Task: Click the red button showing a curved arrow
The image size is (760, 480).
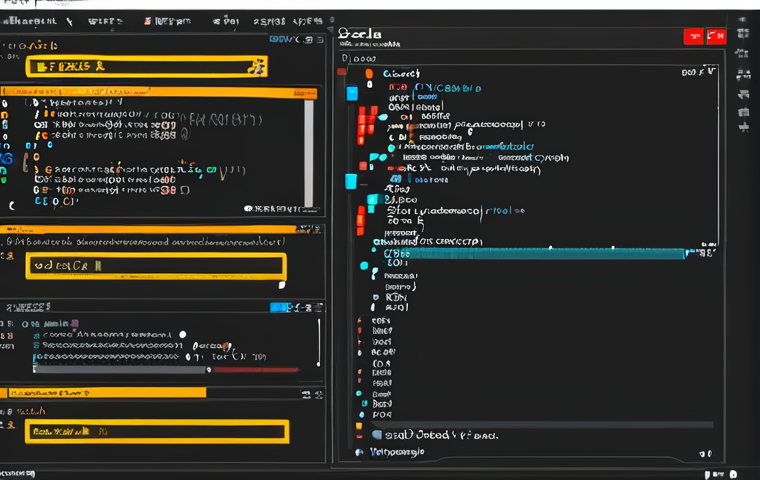Action: click(716, 36)
